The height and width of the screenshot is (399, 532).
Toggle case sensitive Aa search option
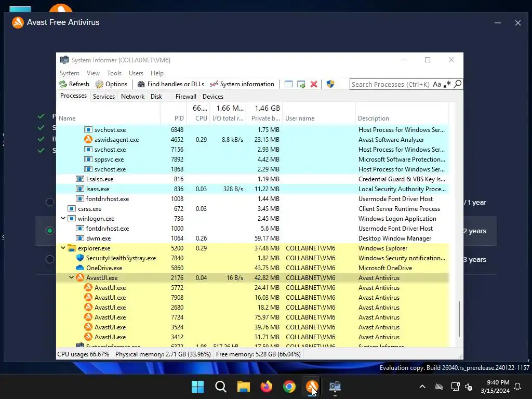437,84
